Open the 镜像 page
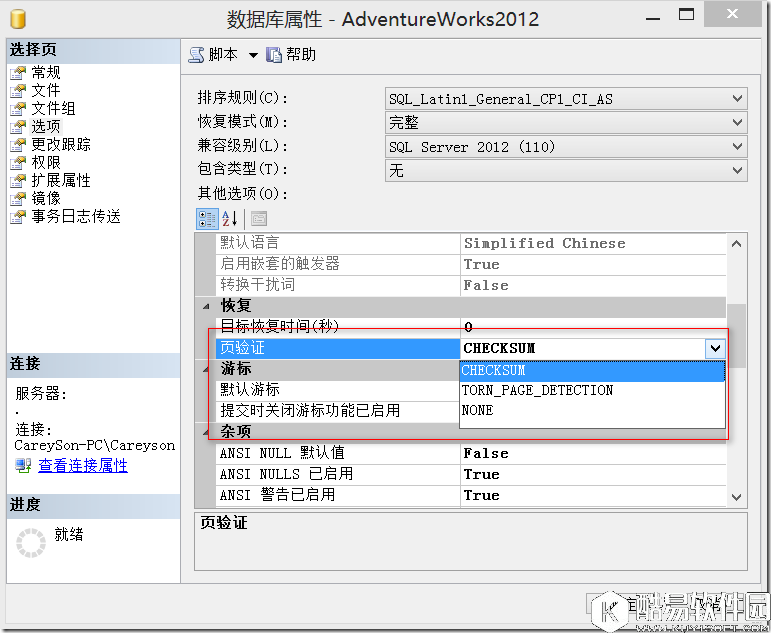The height and width of the screenshot is (633, 771). pyautogui.click(x=46, y=198)
